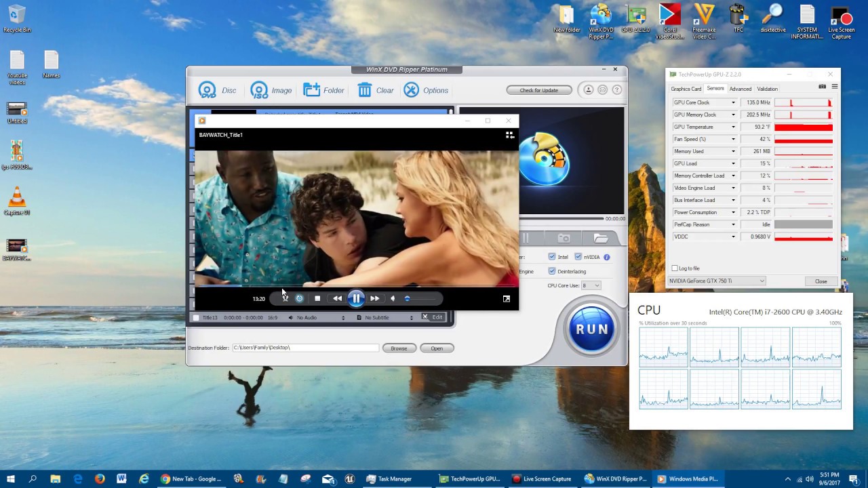Mute the Media Player volume
Viewport: 868px width, 488px height.
393,298
